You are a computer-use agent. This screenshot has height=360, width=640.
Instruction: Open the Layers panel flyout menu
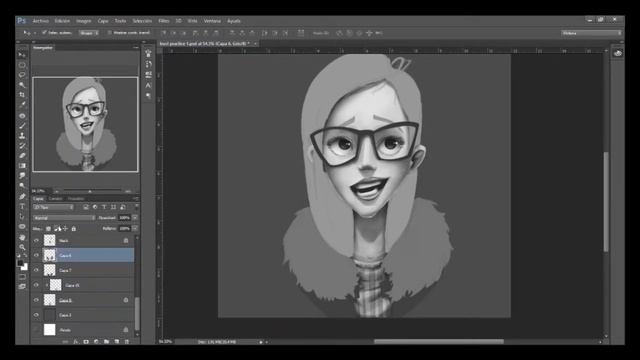pyautogui.click(x=136, y=199)
